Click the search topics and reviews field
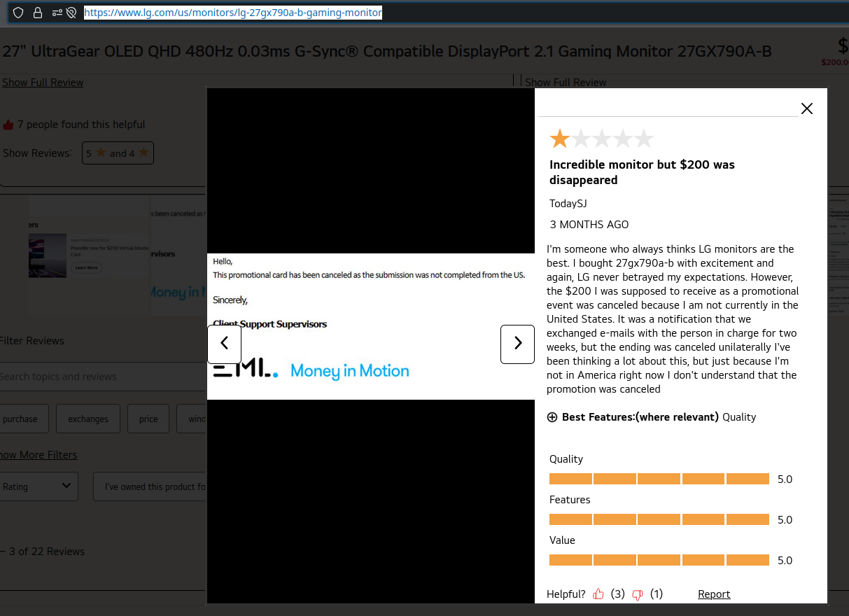This screenshot has height=616, width=849. (103, 377)
